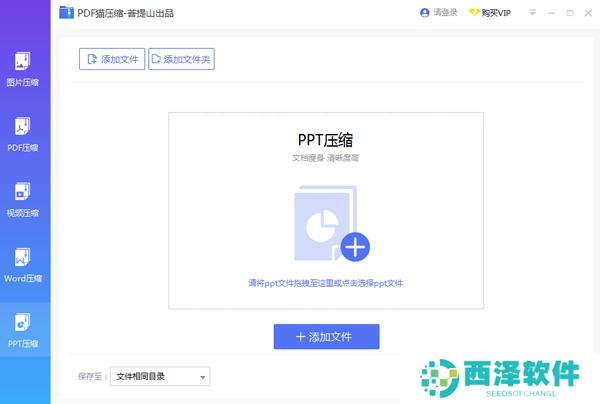Click the ppt drag-or-select hint link

click(326, 283)
